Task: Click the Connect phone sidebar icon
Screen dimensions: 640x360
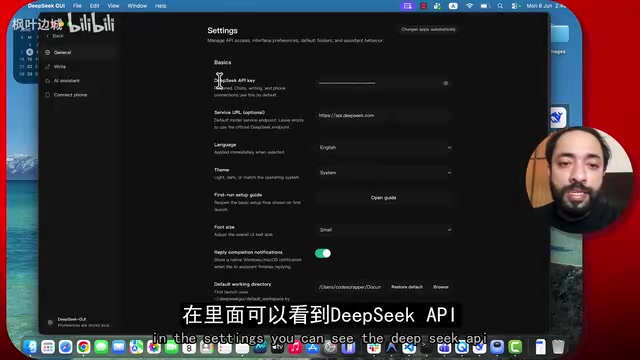Action: tap(48, 95)
